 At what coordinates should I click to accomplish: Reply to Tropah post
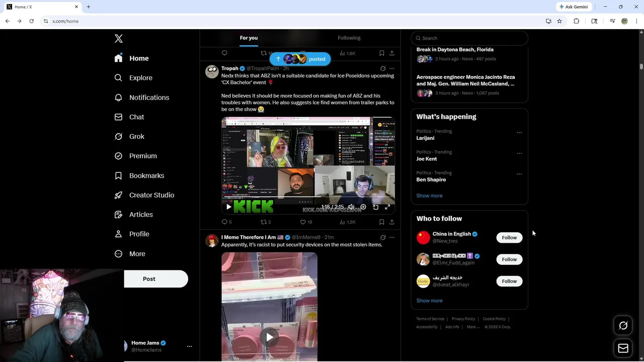(226, 222)
